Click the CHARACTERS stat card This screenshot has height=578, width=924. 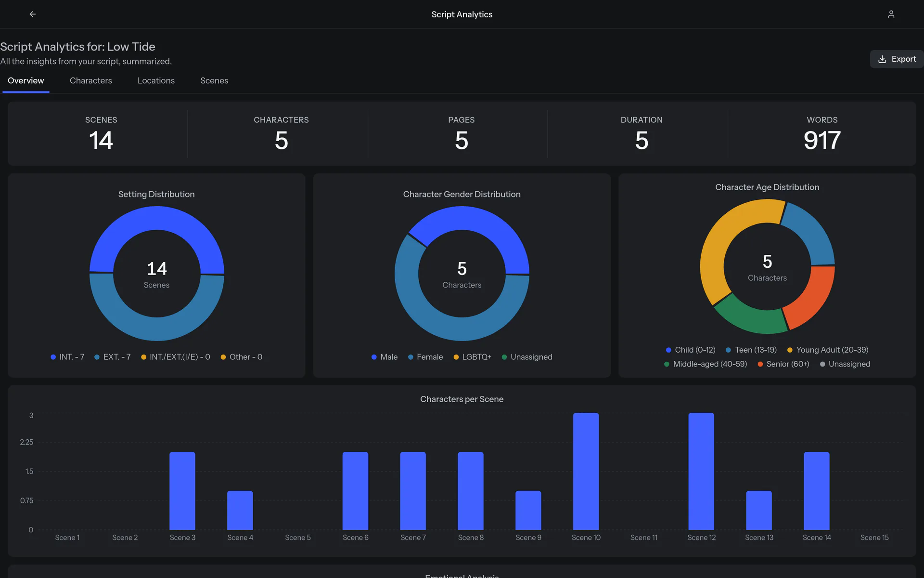click(282, 134)
